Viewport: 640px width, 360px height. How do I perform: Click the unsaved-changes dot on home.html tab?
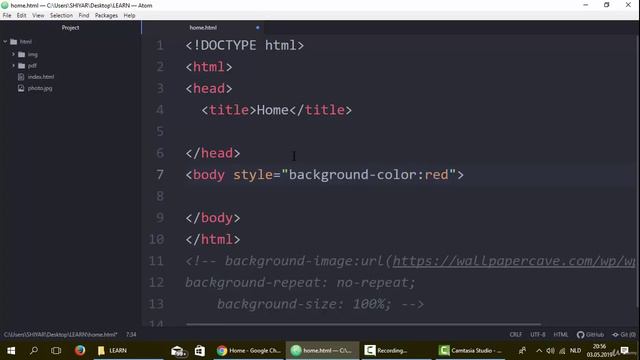click(258, 28)
